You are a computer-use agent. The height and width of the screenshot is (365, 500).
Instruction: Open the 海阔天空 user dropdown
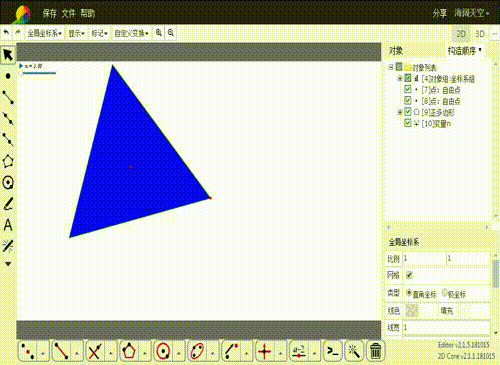(x=471, y=13)
